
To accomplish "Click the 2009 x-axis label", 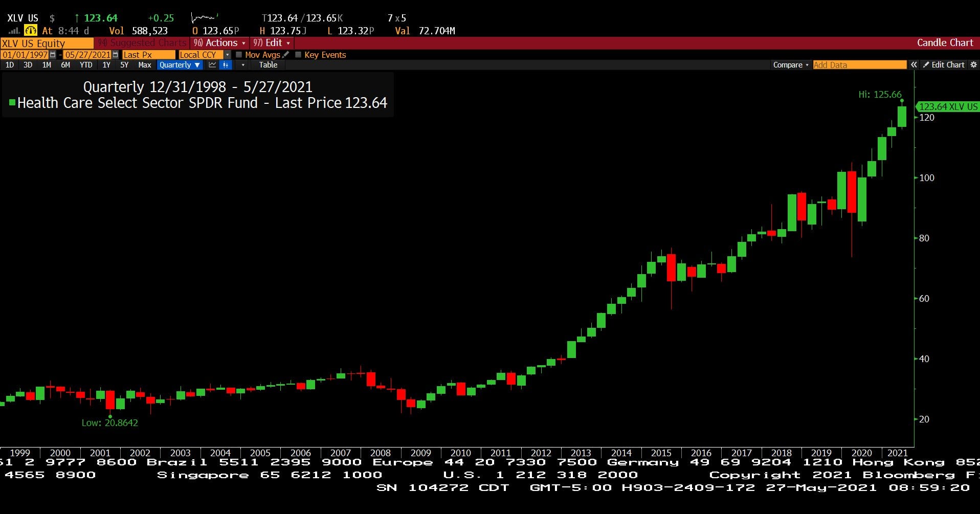I will coord(421,453).
